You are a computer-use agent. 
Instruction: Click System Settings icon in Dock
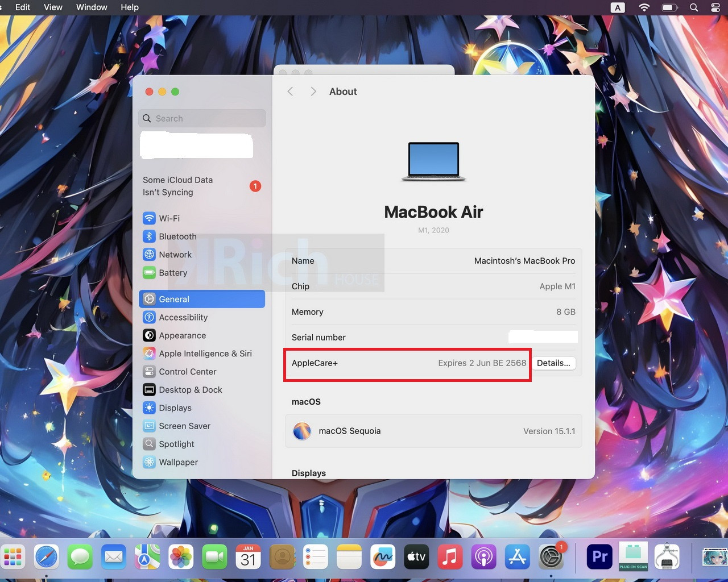coord(551,557)
